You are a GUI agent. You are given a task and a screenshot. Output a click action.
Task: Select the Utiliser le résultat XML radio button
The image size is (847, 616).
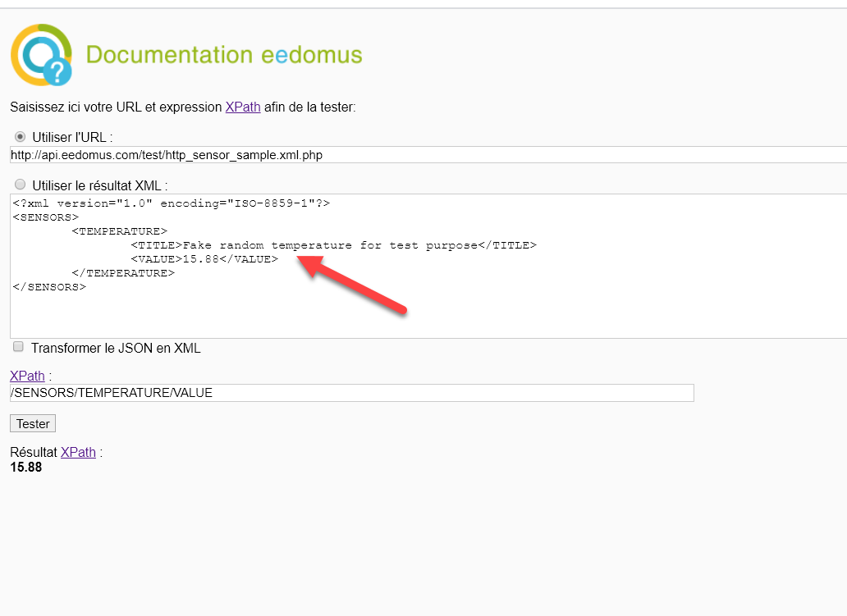pos(20,185)
